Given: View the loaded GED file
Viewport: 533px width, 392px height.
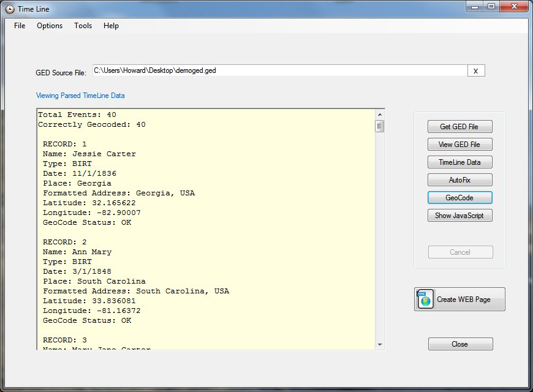Looking at the screenshot, I should point(459,144).
